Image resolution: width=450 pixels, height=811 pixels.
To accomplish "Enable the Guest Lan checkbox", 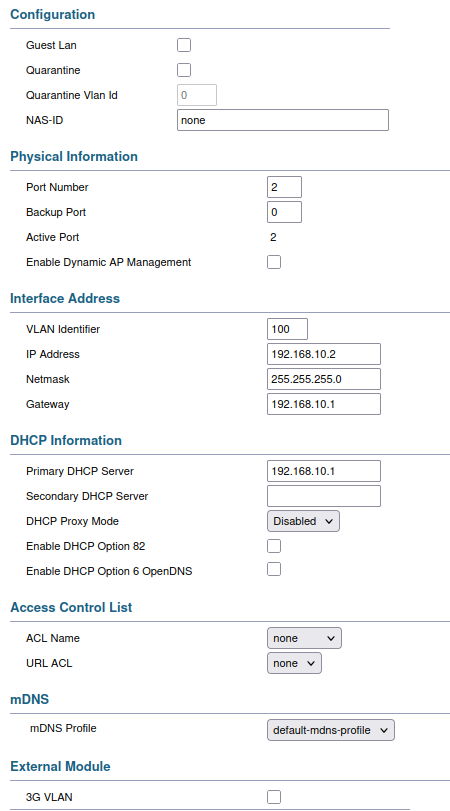I will pos(184,45).
